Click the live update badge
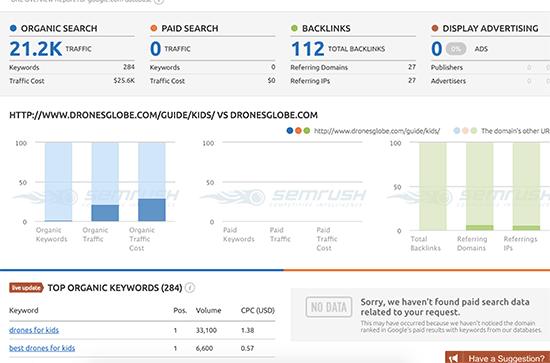Image resolution: width=550 pixels, height=363 pixels. point(26,288)
